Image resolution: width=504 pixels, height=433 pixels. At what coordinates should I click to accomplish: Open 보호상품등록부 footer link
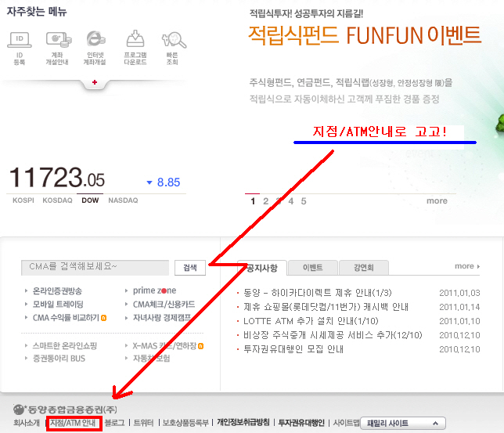185,423
